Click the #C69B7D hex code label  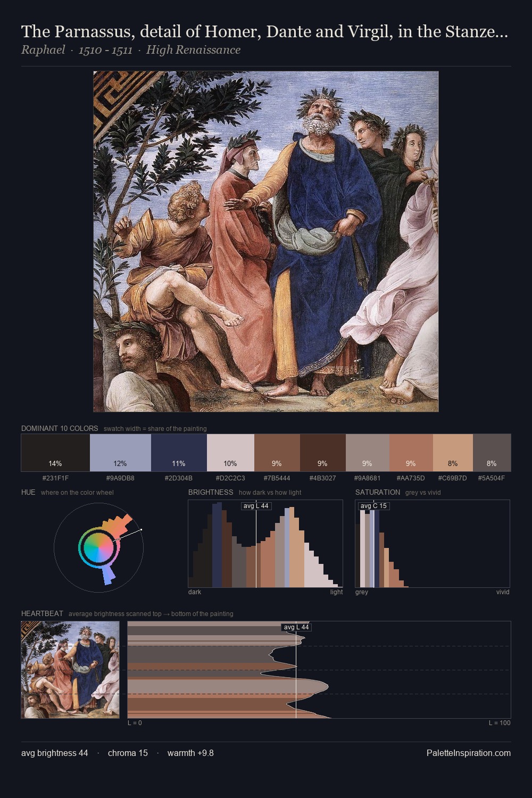[x=453, y=478]
